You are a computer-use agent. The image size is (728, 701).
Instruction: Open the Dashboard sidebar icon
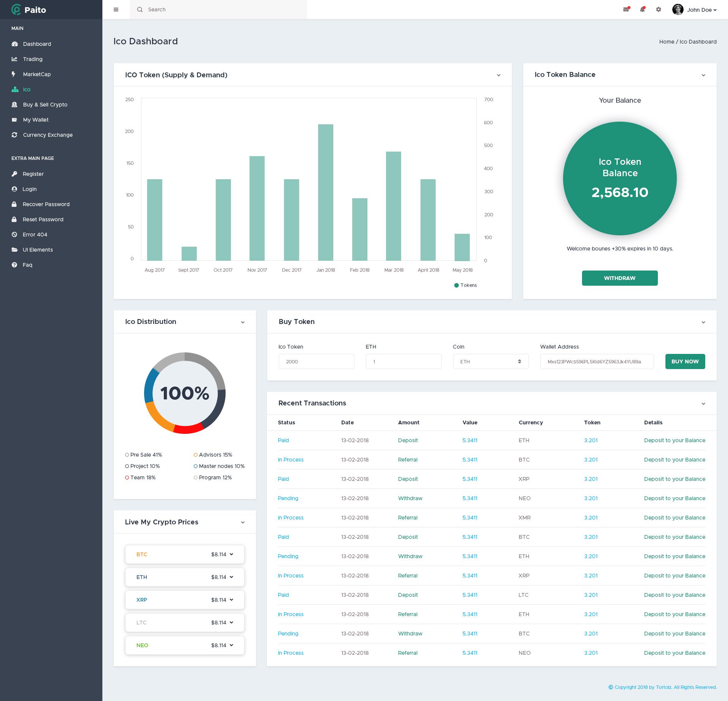click(x=14, y=44)
